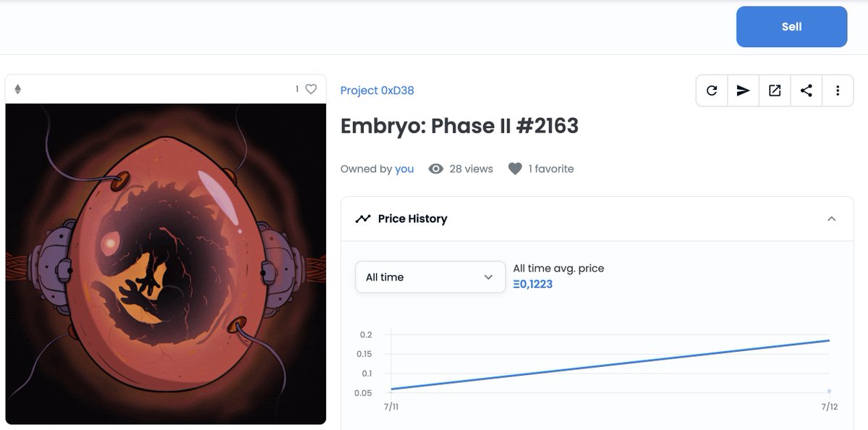Click the share icon
The width and height of the screenshot is (868, 430).
(807, 90)
